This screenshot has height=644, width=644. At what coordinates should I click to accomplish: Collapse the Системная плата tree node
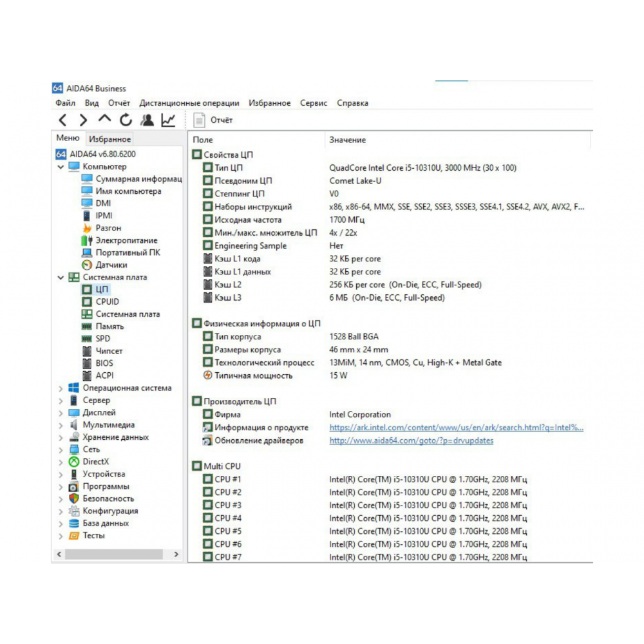pyautogui.click(x=61, y=278)
